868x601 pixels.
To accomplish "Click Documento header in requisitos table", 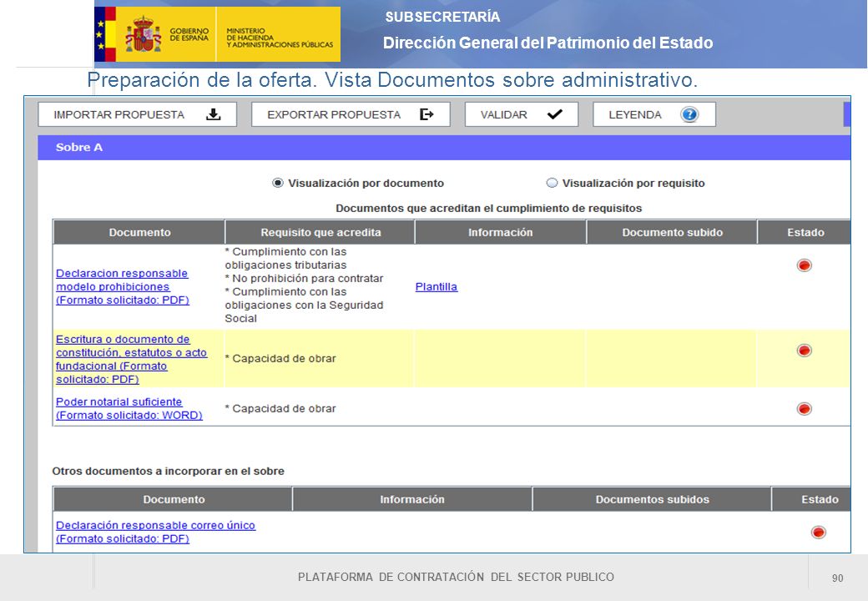I will (x=139, y=232).
